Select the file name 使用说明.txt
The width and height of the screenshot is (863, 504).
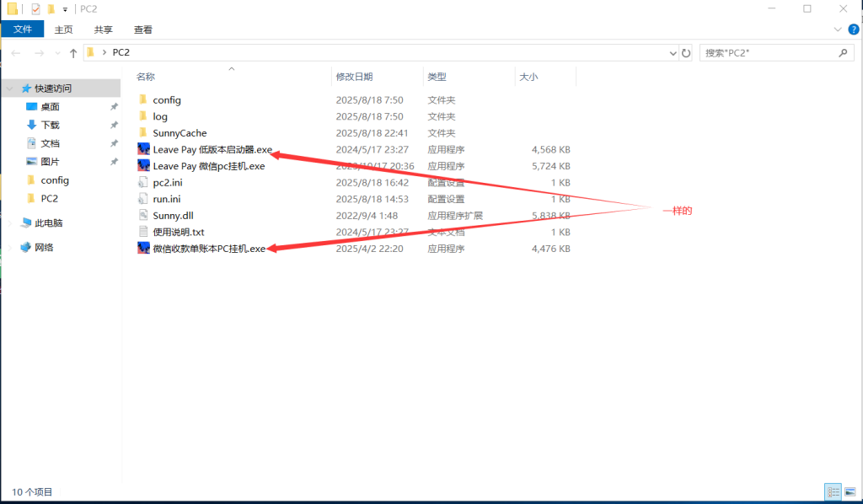click(179, 232)
